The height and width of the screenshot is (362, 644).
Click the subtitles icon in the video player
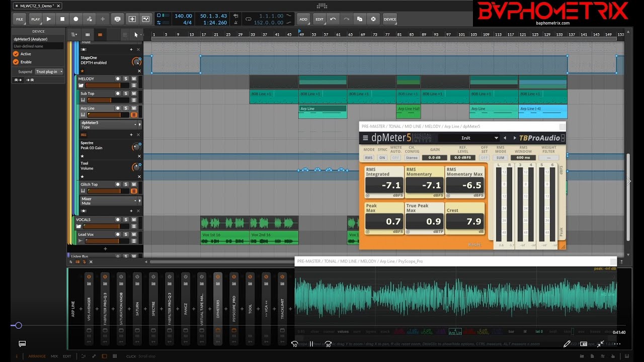click(x=22, y=344)
